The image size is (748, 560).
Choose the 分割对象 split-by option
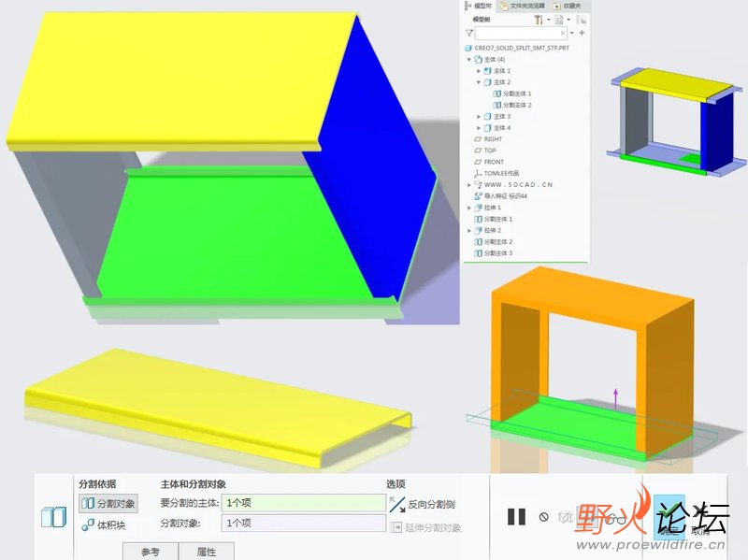pos(108,503)
